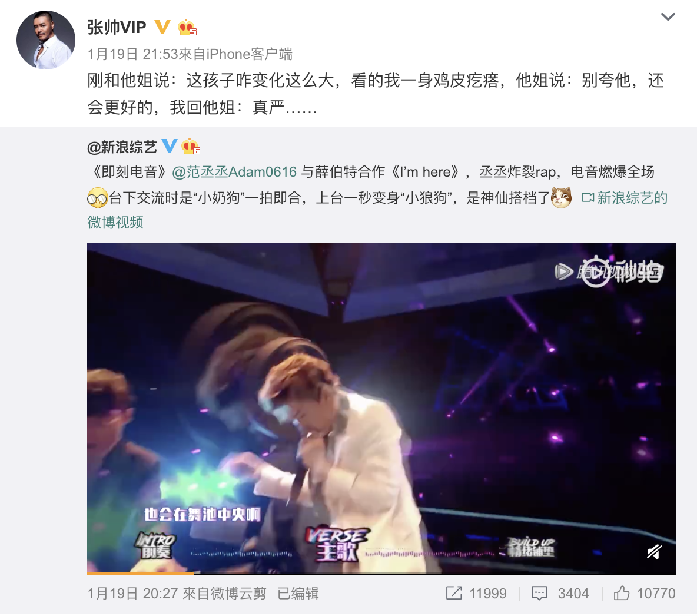697x616 pixels.
Task: Click the crown badge beside 新浪综艺
Action: tap(191, 146)
